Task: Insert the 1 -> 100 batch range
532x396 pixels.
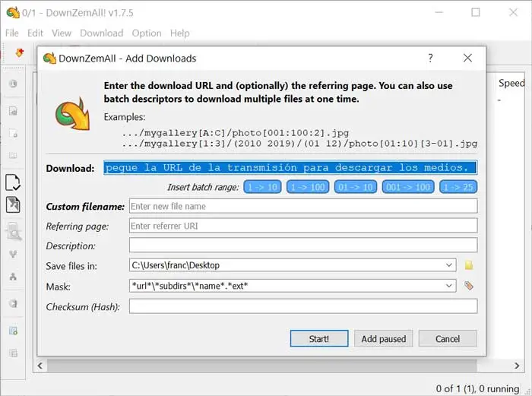Action: coord(308,187)
